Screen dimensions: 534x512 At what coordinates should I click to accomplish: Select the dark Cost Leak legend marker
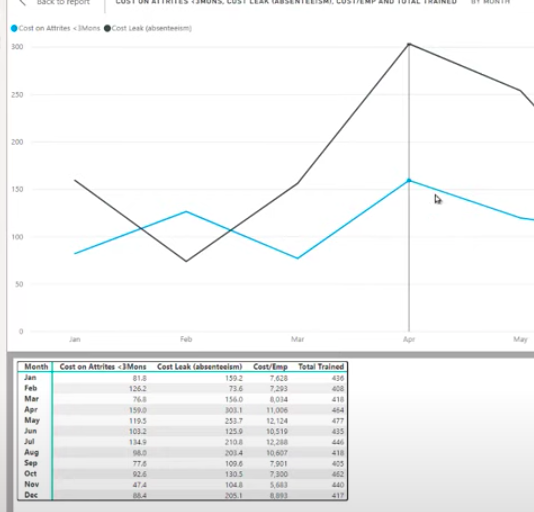coord(107,28)
